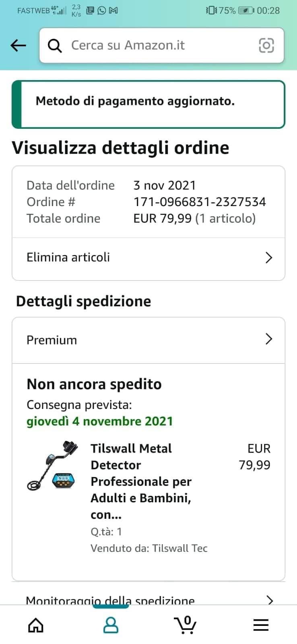Tap the battery indicator icon
Image resolution: width=297 pixels, height=644 pixels.
click(245, 10)
